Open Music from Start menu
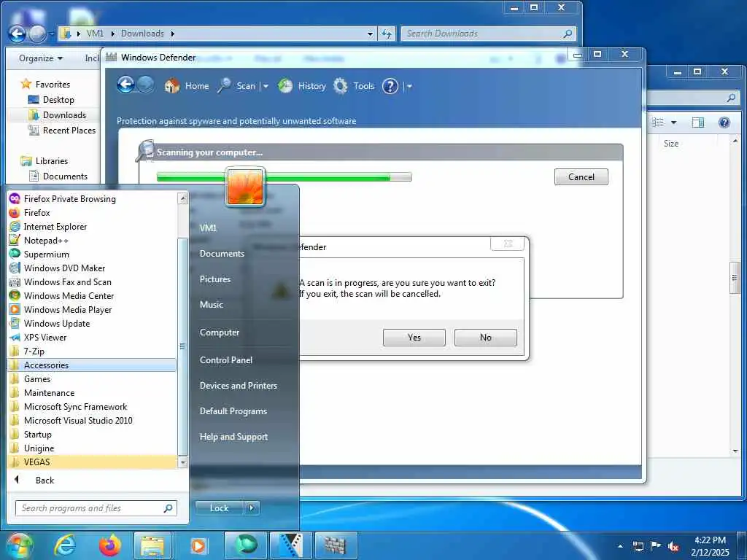 coord(212,304)
